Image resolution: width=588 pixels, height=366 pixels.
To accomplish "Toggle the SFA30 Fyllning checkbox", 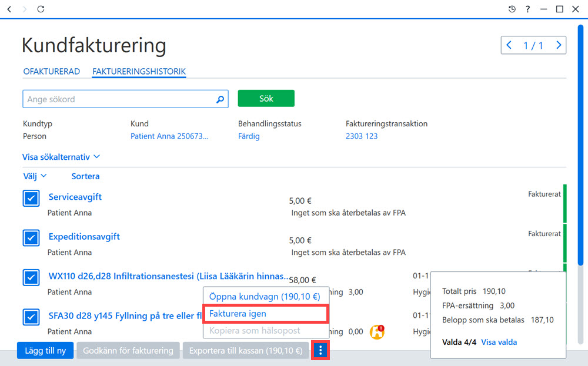I will (31, 317).
